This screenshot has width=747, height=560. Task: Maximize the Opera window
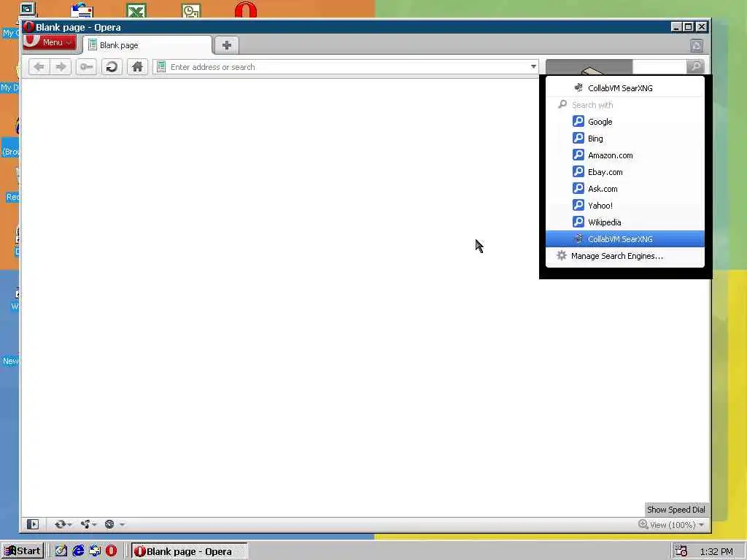pyautogui.click(x=689, y=27)
